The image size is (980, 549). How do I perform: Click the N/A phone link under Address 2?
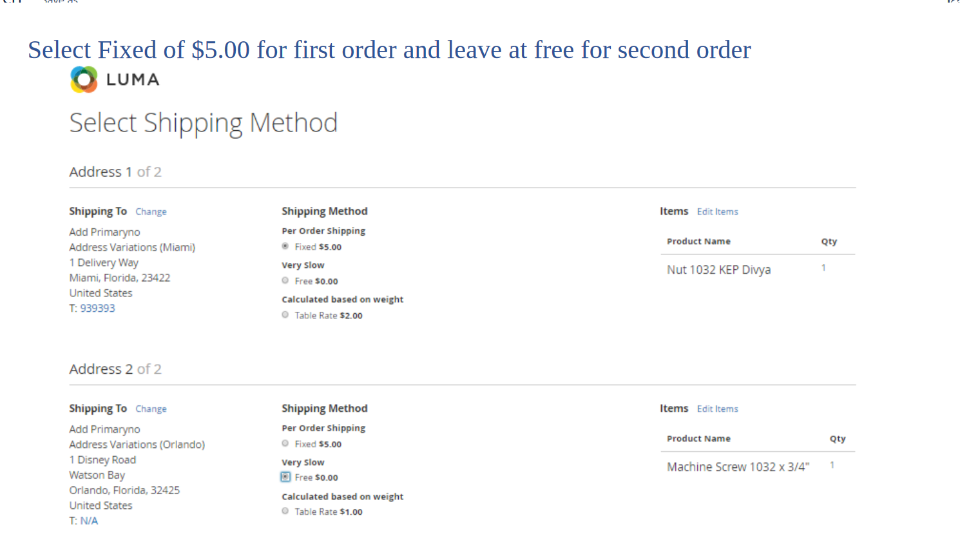point(90,520)
